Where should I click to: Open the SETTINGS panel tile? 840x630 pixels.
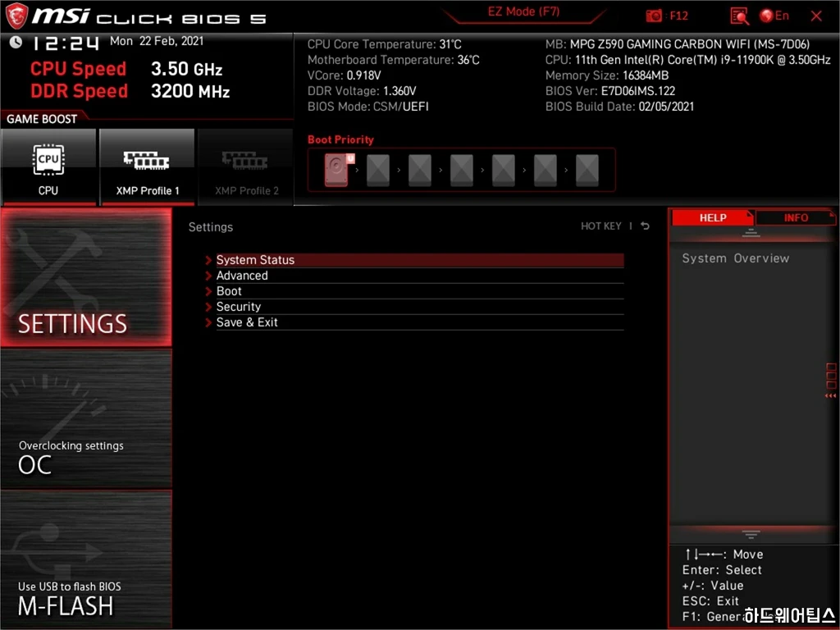86,277
